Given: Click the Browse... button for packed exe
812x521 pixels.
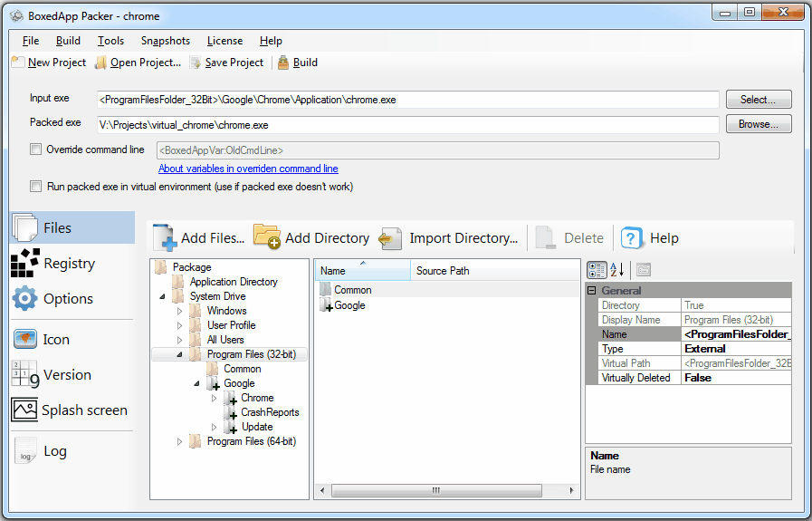Looking at the screenshot, I should pos(759,124).
